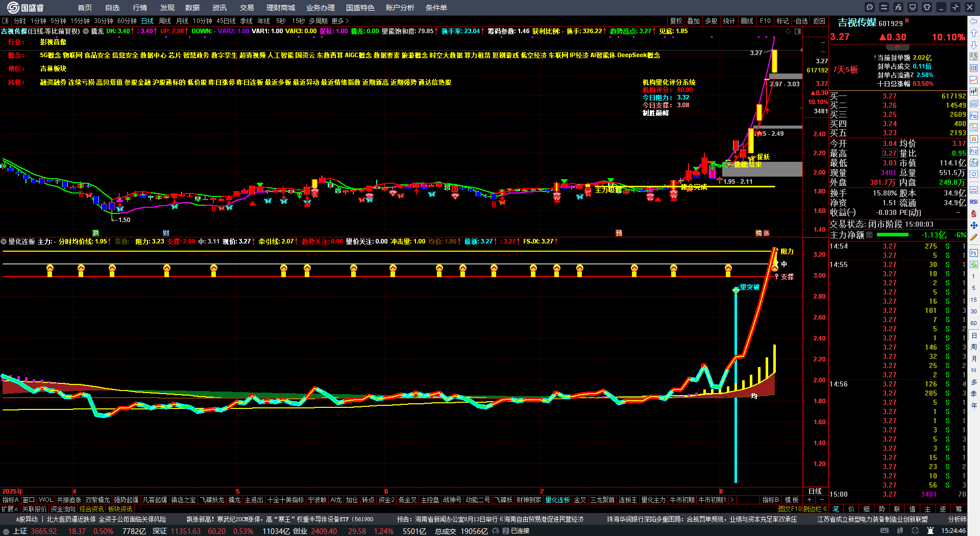The width and height of the screenshot is (980, 536).
Task: Expand indicator tabs with right arrow
Action: pos(732,500)
